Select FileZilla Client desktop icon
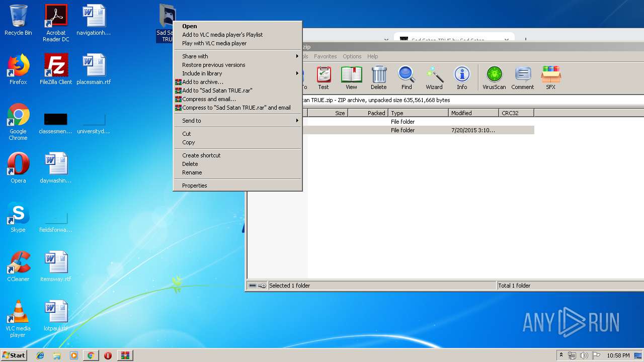The image size is (644, 362). 56,69
